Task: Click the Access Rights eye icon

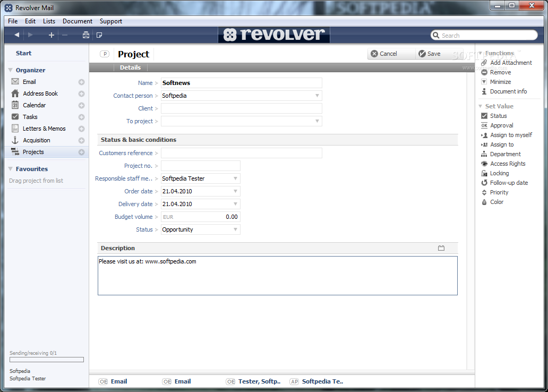Action: pos(484,164)
